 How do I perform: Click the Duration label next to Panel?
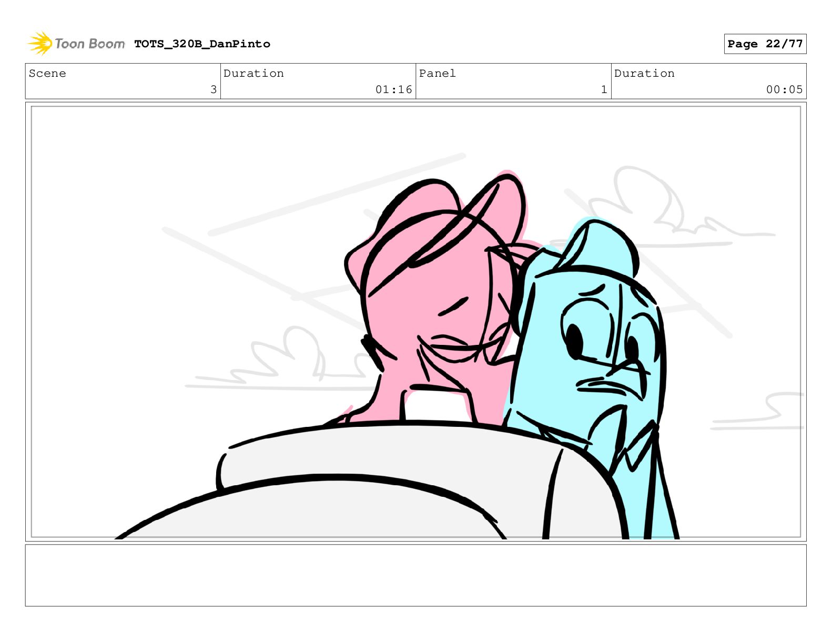(x=644, y=74)
